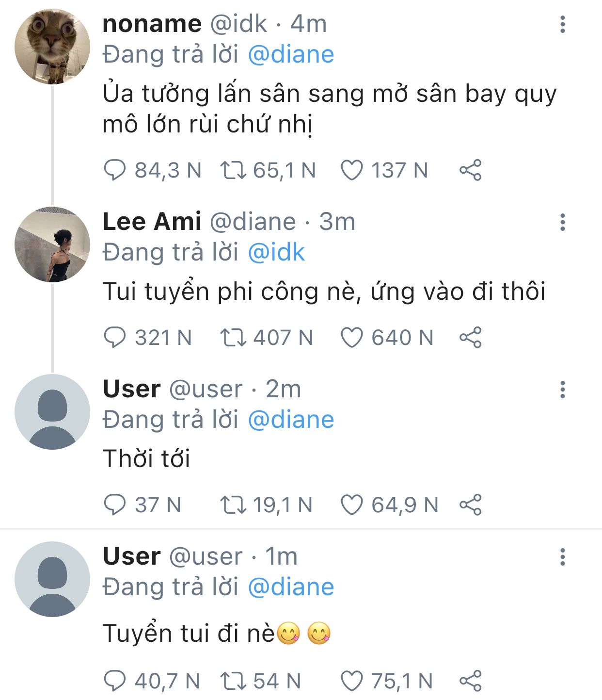Share noname's tweet via share icon

470,170
